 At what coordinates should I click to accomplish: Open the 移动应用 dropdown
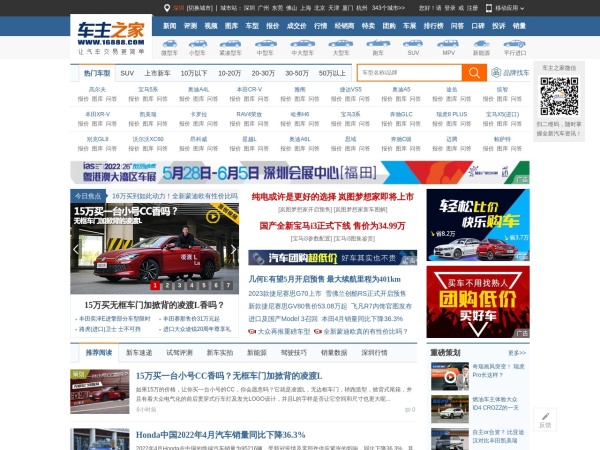(x=528, y=7)
